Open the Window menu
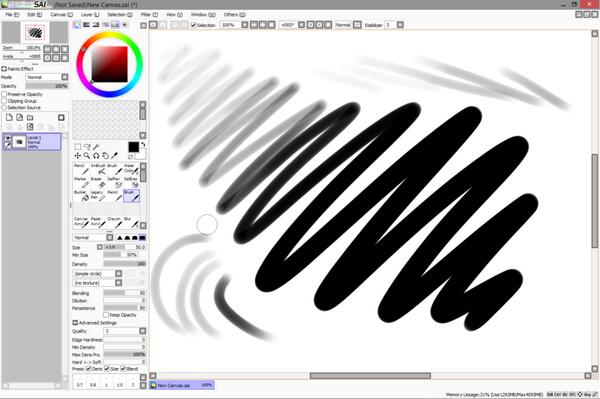This screenshot has width=600, height=399. 203,15
